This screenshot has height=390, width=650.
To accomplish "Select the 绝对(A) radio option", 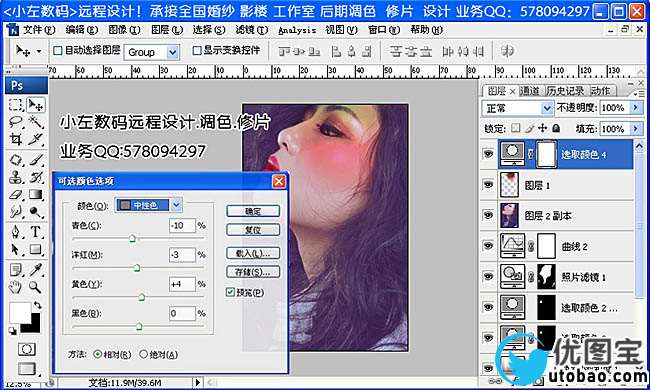I will click(x=143, y=354).
